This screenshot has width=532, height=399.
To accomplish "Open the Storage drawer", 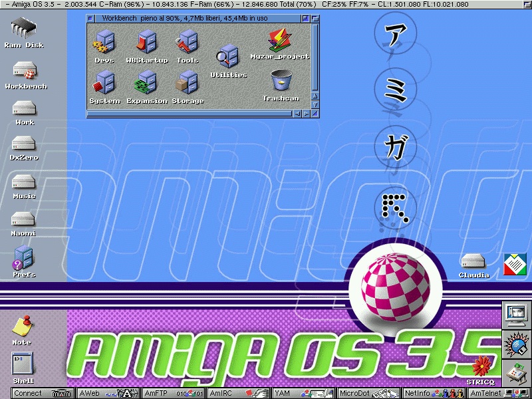I will pos(188,87).
